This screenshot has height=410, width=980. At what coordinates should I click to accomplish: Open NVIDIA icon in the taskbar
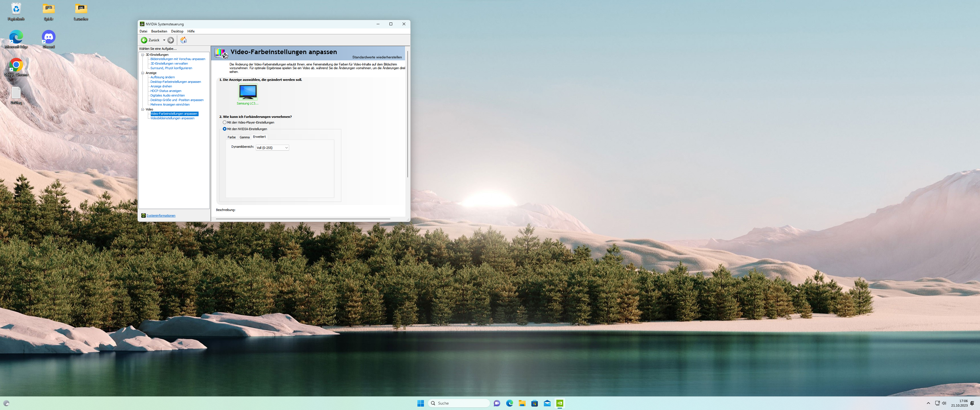coord(560,403)
